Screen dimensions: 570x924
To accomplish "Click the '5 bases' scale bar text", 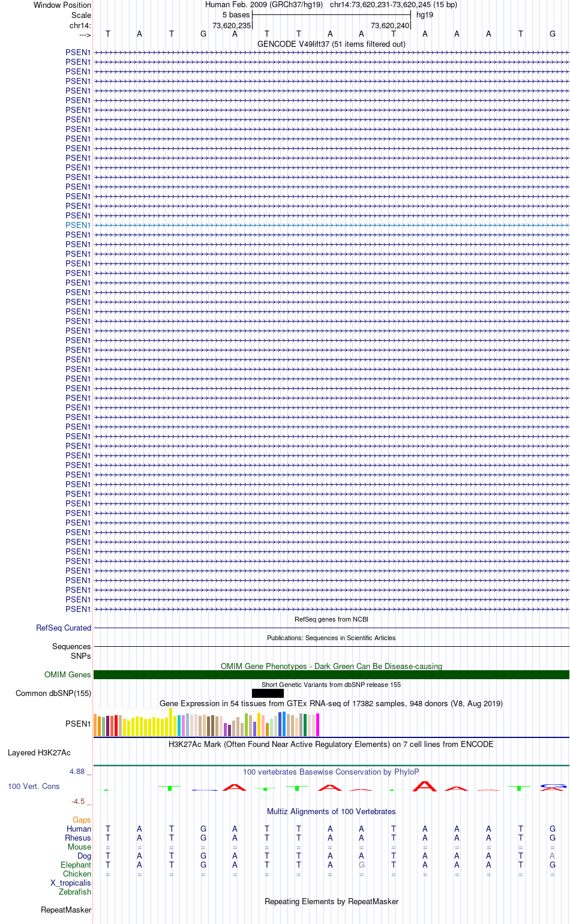I will [x=236, y=14].
